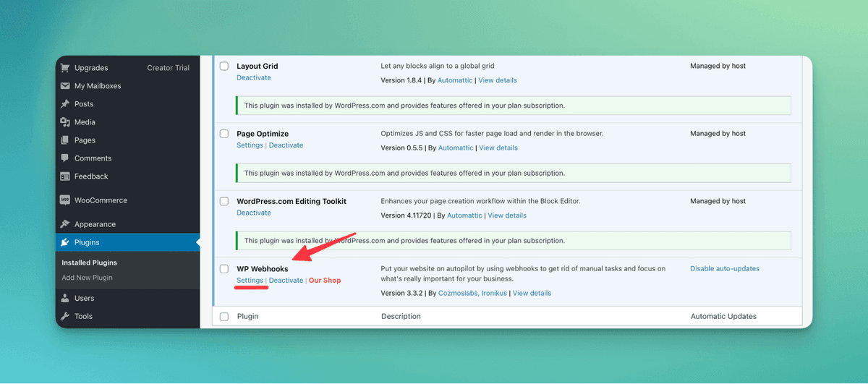Click the Upgrades icon in sidebar
This screenshot has width=868, height=384.
tap(65, 68)
